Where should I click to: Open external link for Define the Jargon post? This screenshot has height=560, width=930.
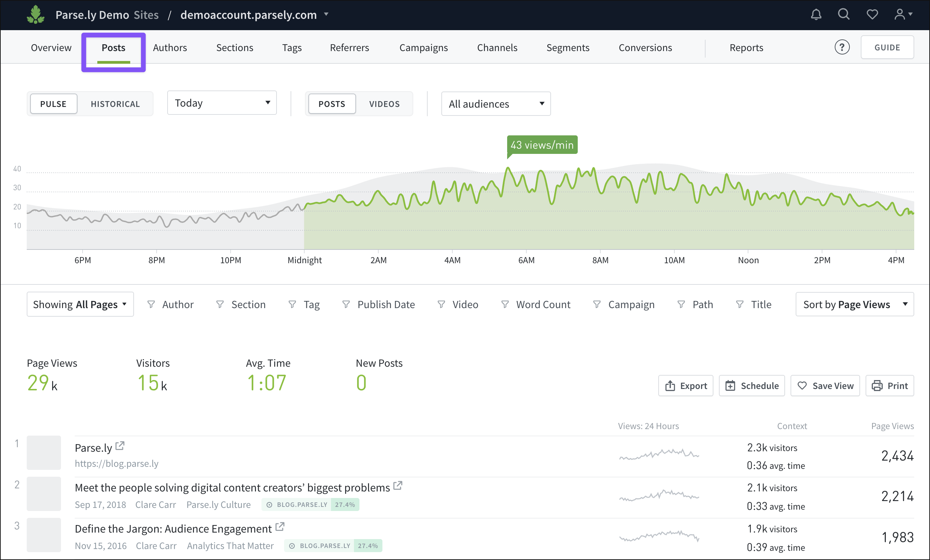(280, 526)
